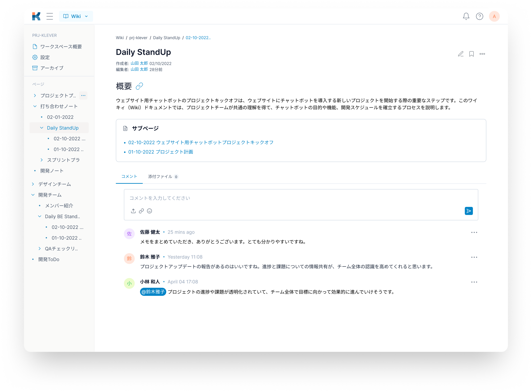Bookmark this Daily StandUp page
Screen dimensions: 532x392
471,54
